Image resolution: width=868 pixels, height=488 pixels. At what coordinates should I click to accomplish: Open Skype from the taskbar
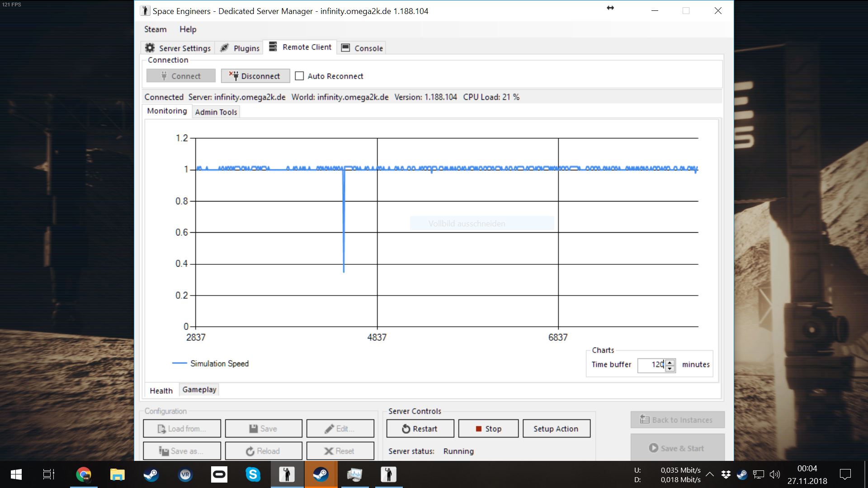coord(253,474)
